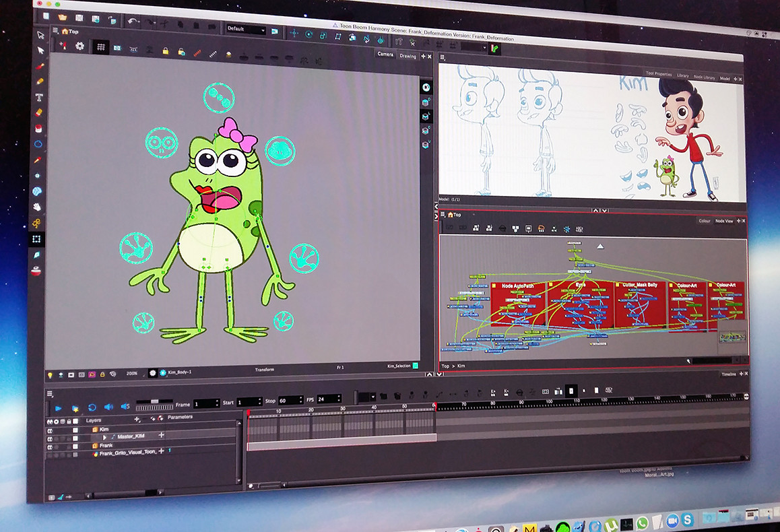Image resolution: width=780 pixels, height=532 pixels.
Task: Choose the Scale tool in the advanced animation toolbar
Action: pyautogui.click(x=323, y=35)
